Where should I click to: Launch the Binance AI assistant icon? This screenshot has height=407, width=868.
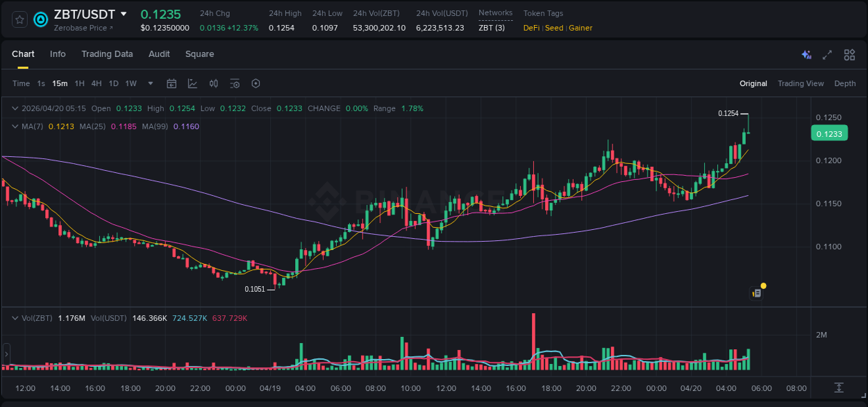pos(806,54)
